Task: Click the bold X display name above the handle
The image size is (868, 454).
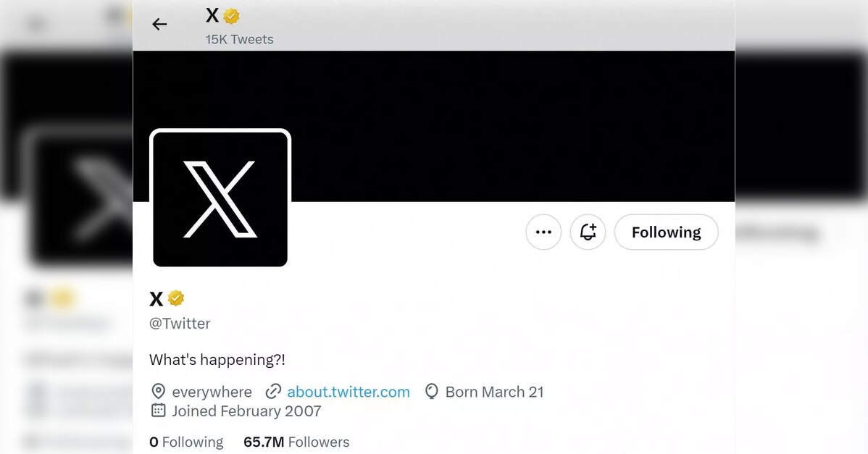Action: pos(156,299)
